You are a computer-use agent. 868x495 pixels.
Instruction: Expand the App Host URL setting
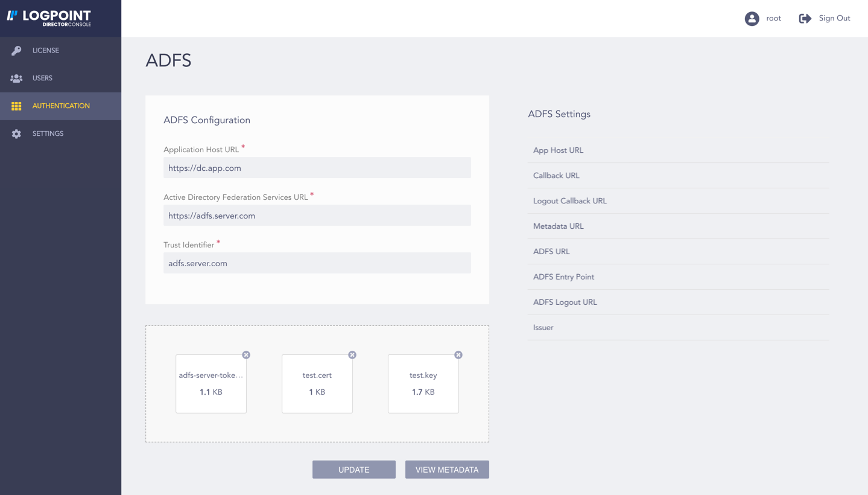pyautogui.click(x=678, y=150)
